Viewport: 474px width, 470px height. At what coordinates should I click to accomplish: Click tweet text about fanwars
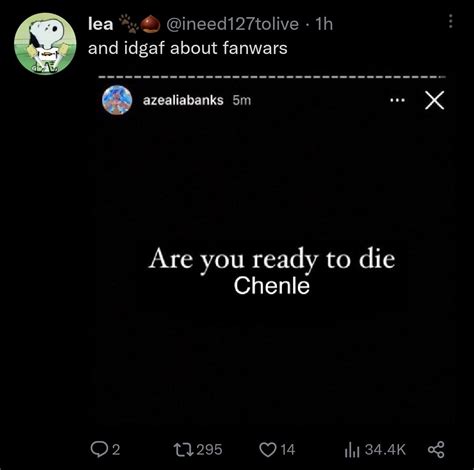pyautogui.click(x=188, y=48)
